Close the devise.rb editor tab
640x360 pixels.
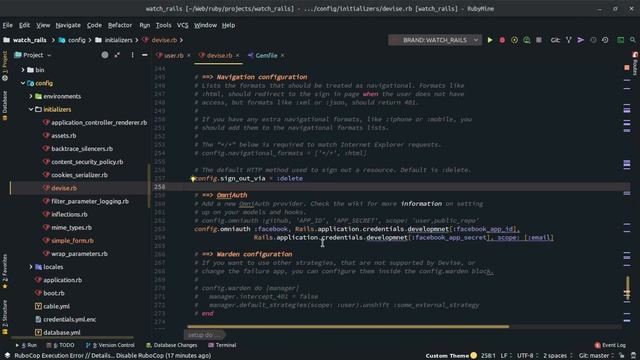click(x=238, y=56)
